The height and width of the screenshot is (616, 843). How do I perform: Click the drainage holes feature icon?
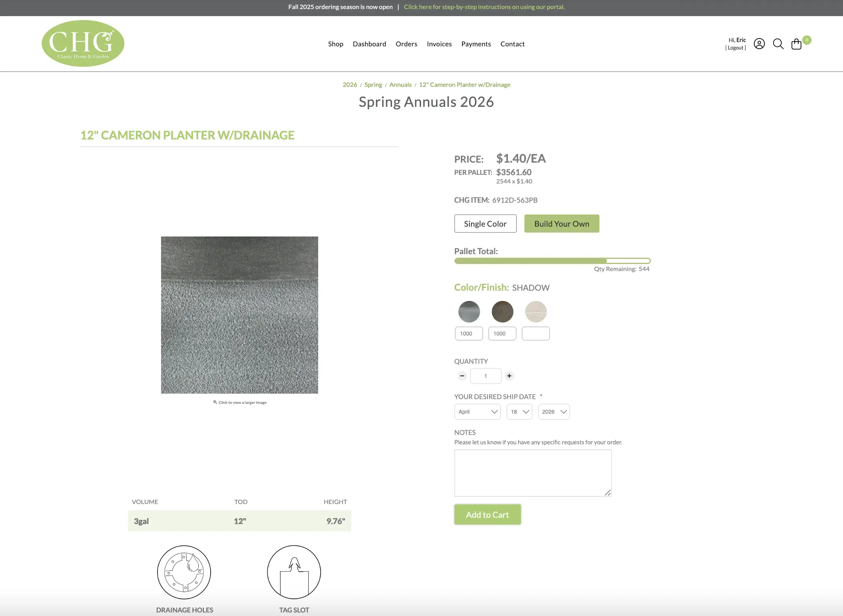click(x=184, y=572)
